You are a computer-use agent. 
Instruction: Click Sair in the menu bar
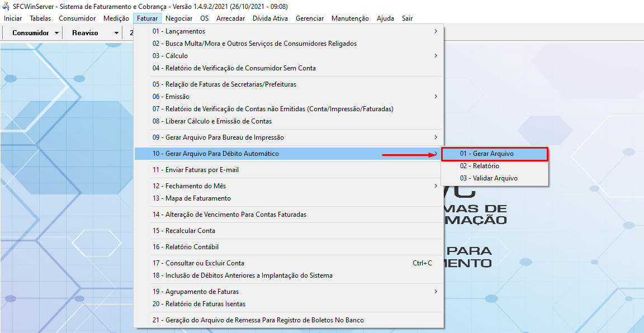(407, 18)
